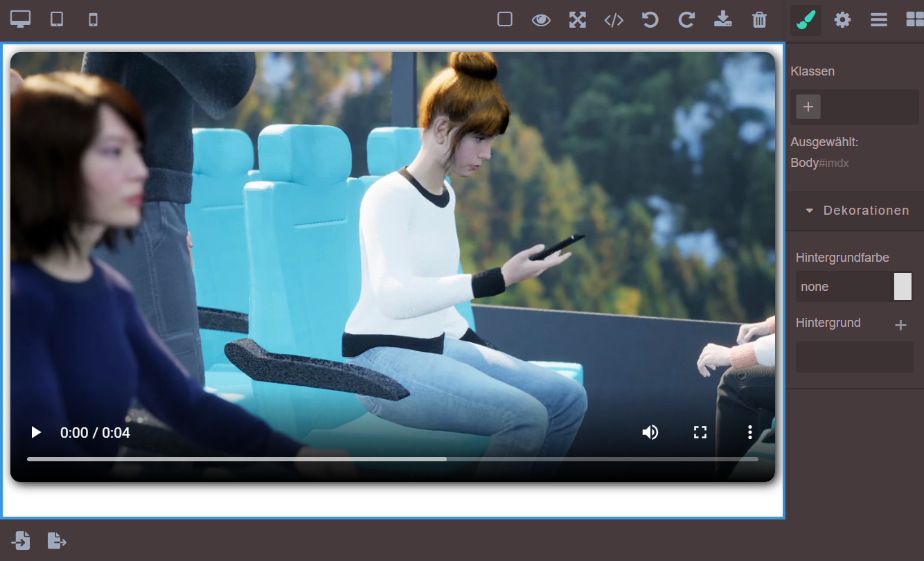Open the view code panel
924x561 pixels.
(x=614, y=19)
